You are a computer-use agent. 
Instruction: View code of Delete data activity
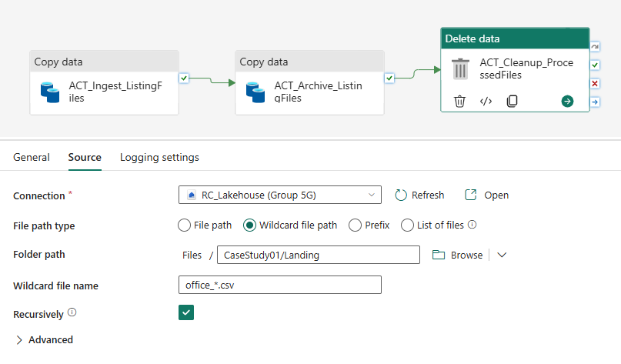(x=486, y=101)
